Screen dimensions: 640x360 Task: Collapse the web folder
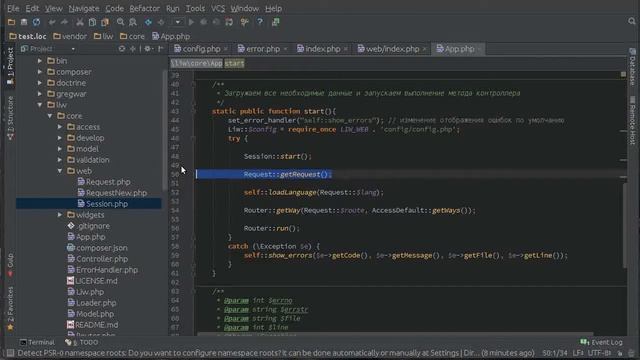60,171
